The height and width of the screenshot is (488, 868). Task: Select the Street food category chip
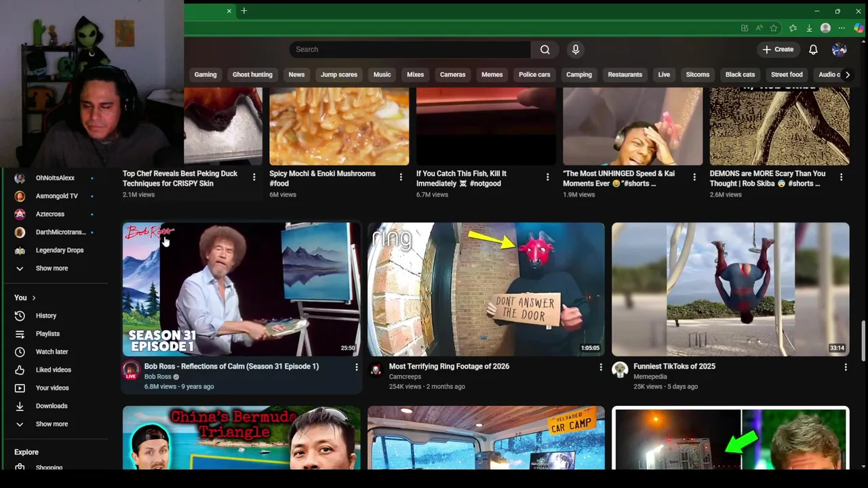787,75
